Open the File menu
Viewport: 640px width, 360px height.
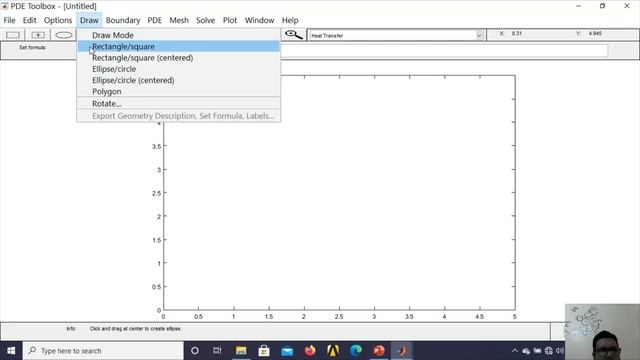click(9, 20)
